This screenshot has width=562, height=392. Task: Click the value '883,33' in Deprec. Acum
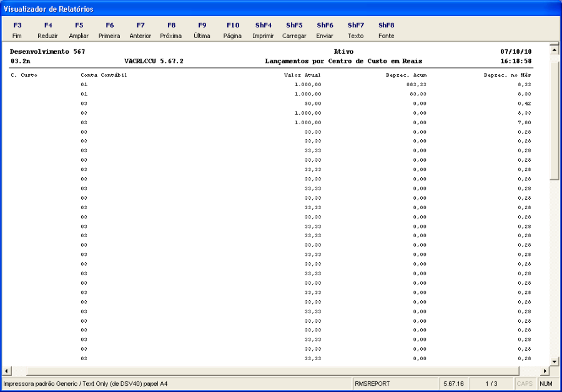416,84
